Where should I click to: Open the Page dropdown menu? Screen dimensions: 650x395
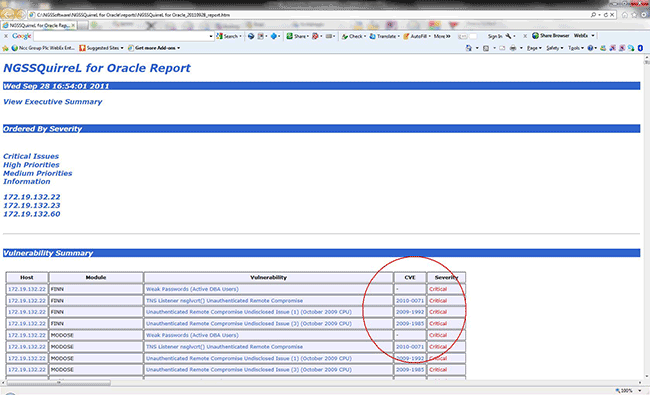534,48
